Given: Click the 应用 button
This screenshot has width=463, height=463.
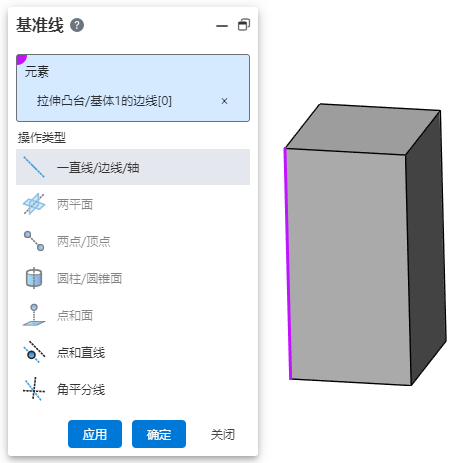Looking at the screenshot, I should (95, 434).
